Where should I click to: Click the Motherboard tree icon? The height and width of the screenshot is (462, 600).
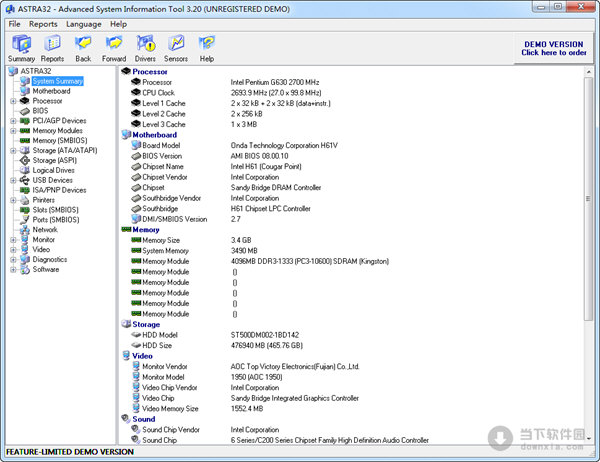(x=25, y=91)
